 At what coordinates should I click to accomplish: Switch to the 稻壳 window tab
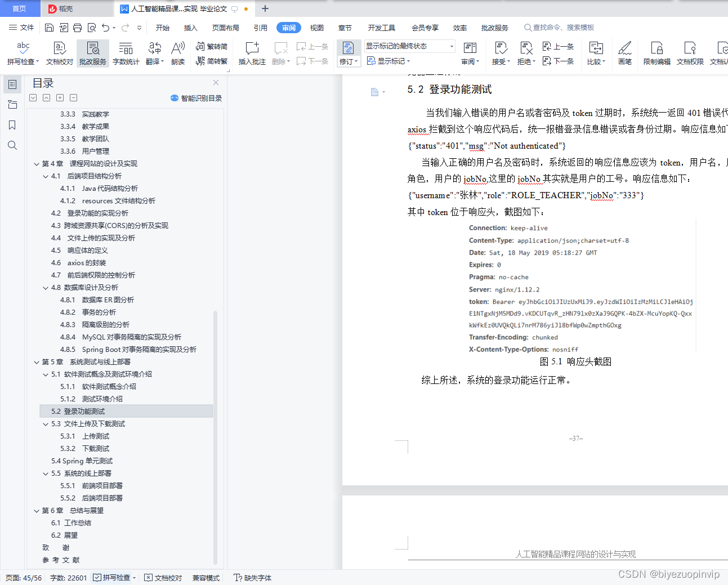77,8
